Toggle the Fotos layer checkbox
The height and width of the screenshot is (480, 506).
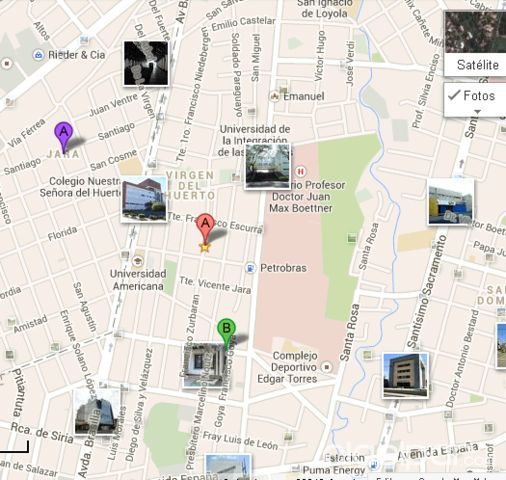(454, 95)
